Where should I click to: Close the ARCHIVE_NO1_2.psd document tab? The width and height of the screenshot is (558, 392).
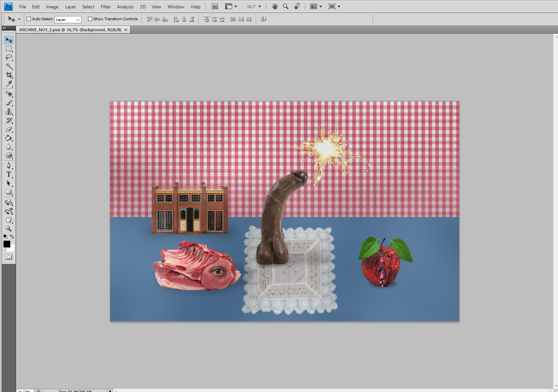click(126, 30)
